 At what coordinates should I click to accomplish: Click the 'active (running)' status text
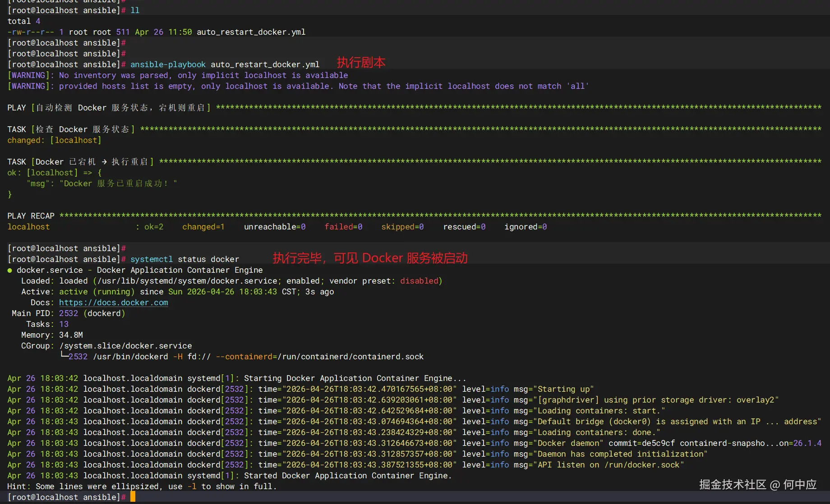tap(97, 292)
